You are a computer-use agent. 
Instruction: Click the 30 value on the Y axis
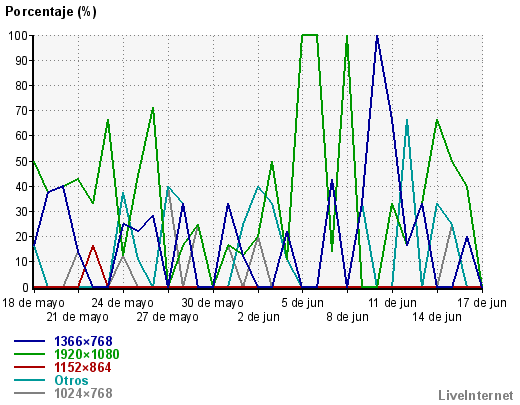point(22,211)
